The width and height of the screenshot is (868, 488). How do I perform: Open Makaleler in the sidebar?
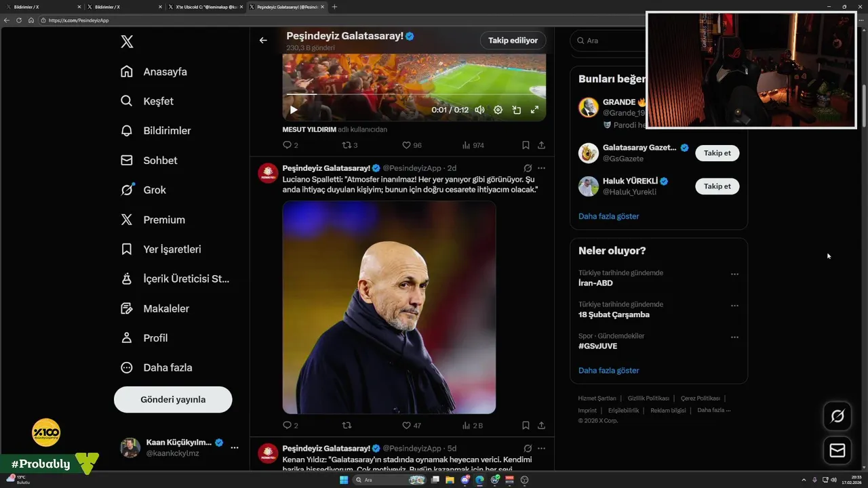click(x=155, y=308)
